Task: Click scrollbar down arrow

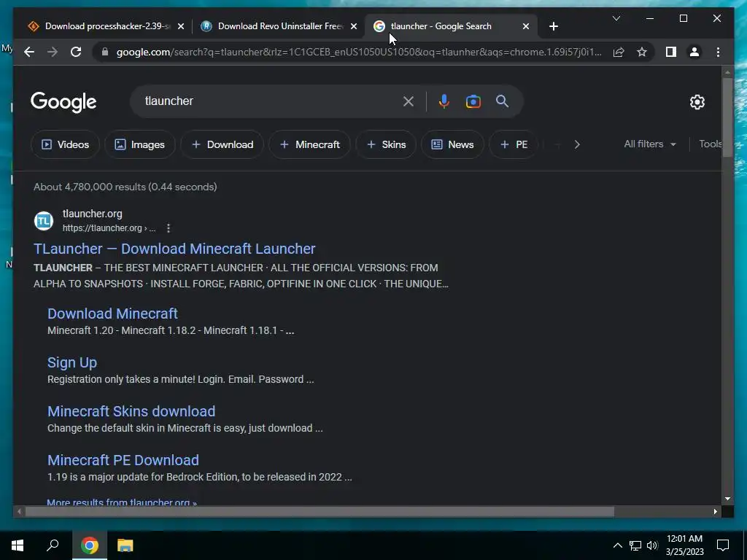Action: coord(727,499)
